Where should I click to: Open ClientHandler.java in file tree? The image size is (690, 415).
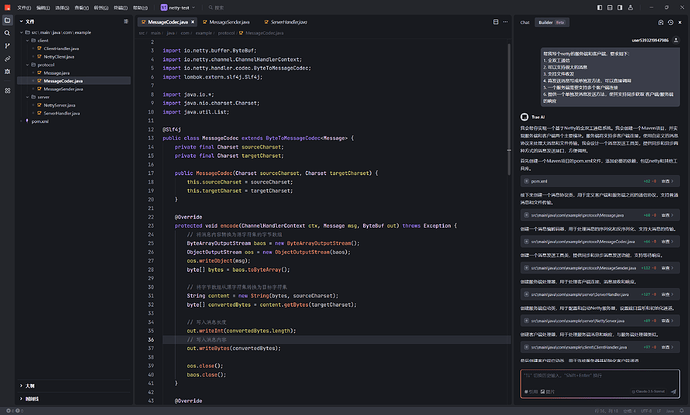tap(61, 48)
